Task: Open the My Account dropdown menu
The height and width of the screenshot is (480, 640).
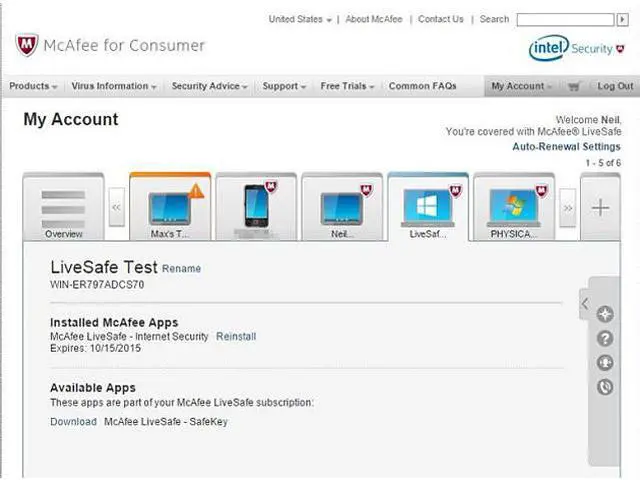Action: tap(521, 86)
